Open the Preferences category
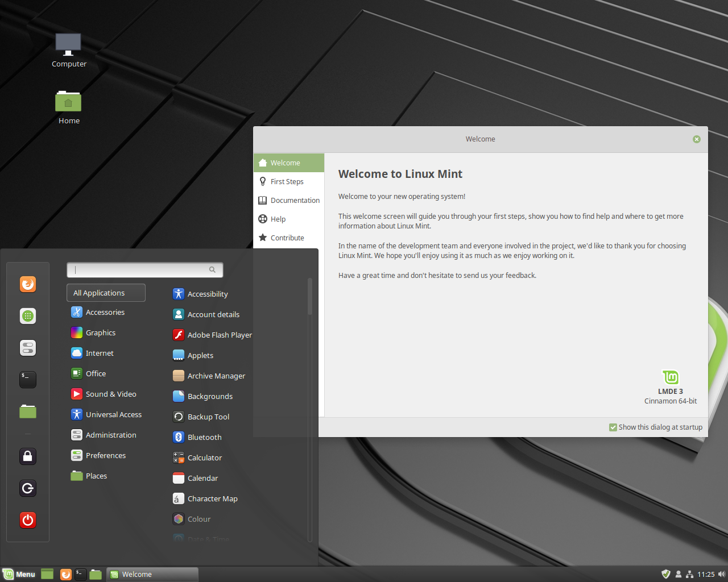The width and height of the screenshot is (728, 582). tap(106, 455)
